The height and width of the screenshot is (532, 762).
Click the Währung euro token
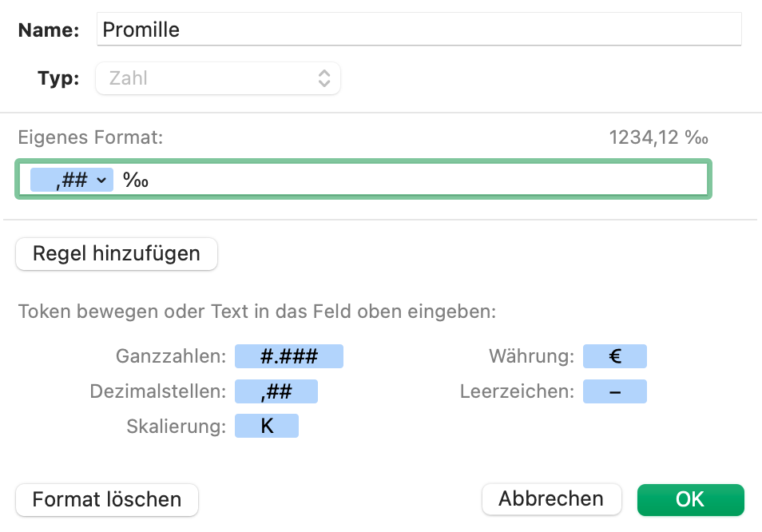pos(614,356)
